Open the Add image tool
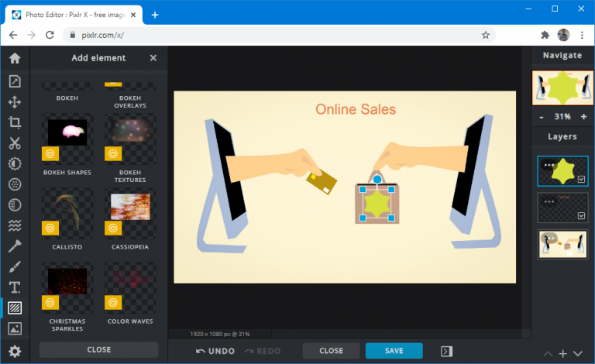595x364 pixels. pos(15,328)
